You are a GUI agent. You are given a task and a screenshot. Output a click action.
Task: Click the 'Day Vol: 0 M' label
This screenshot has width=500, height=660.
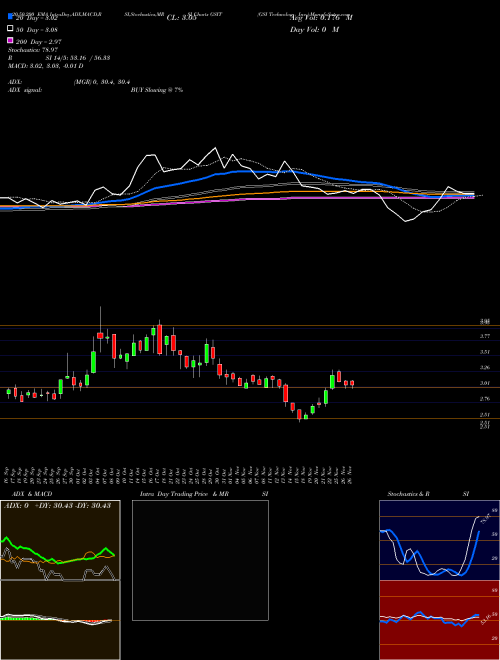click(314, 29)
